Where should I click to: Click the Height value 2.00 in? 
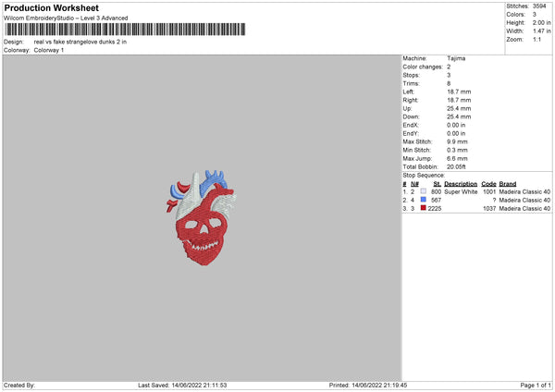[x=541, y=22]
